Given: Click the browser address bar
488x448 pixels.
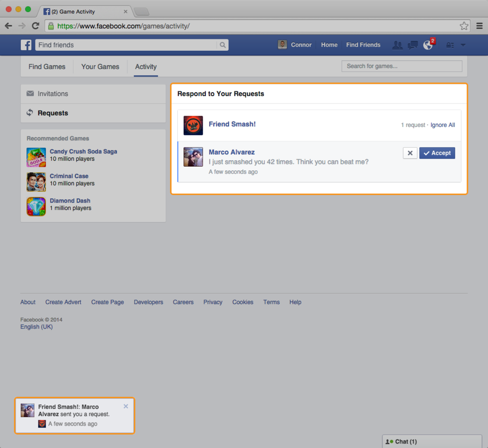Looking at the screenshot, I should pyautogui.click(x=257, y=26).
